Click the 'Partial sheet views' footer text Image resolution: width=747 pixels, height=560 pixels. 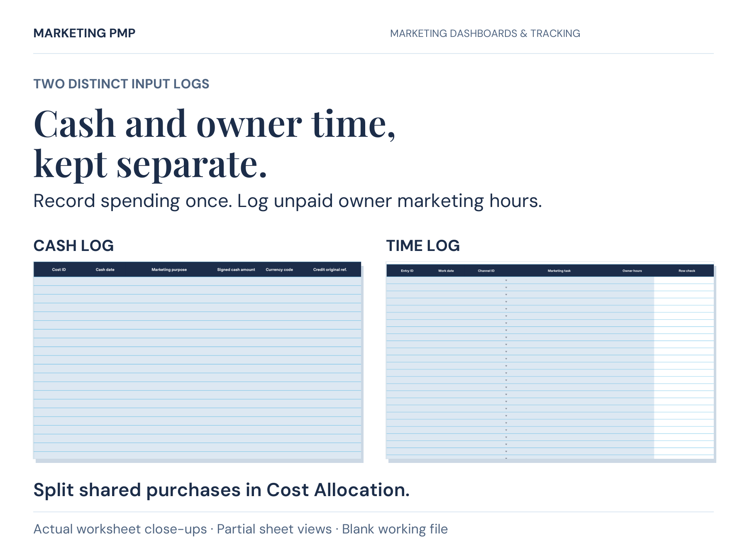click(x=274, y=529)
